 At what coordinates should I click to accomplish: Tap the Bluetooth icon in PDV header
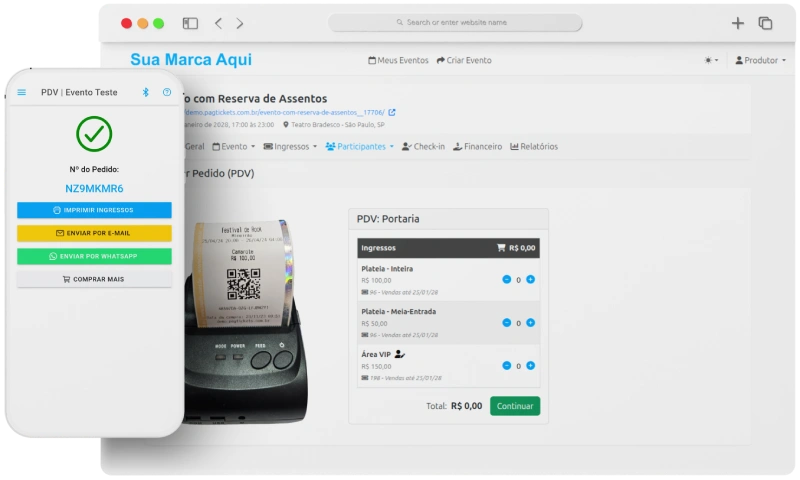click(145, 92)
